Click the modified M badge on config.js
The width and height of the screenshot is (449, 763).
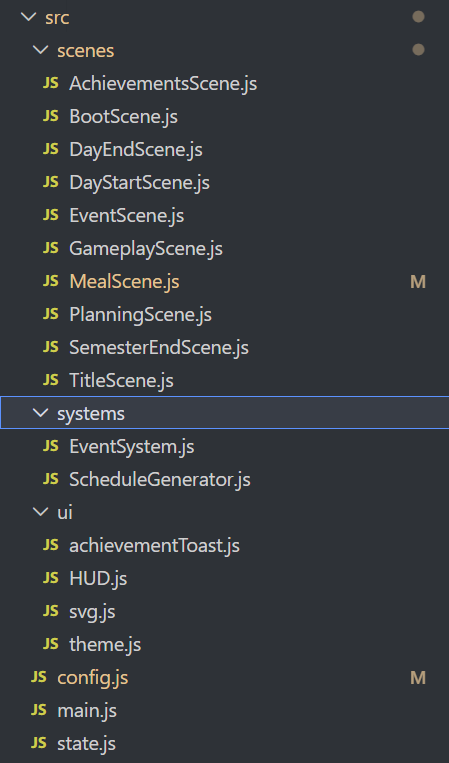coord(418,678)
